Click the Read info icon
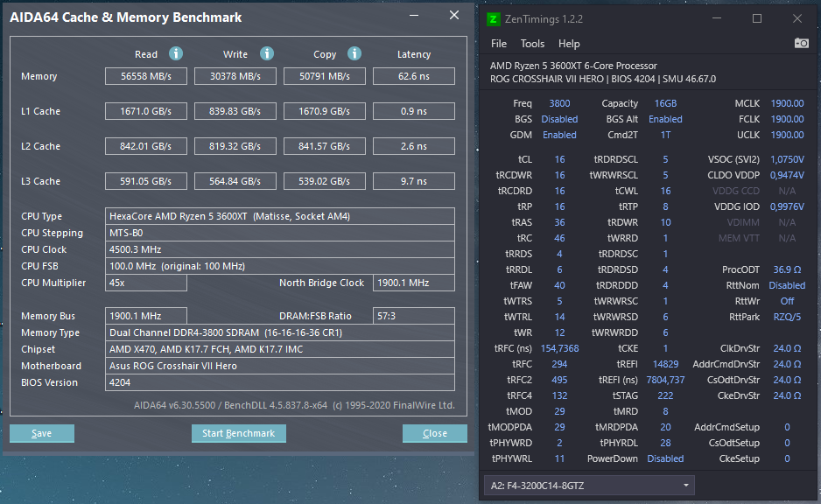The width and height of the screenshot is (821, 504). [175, 53]
